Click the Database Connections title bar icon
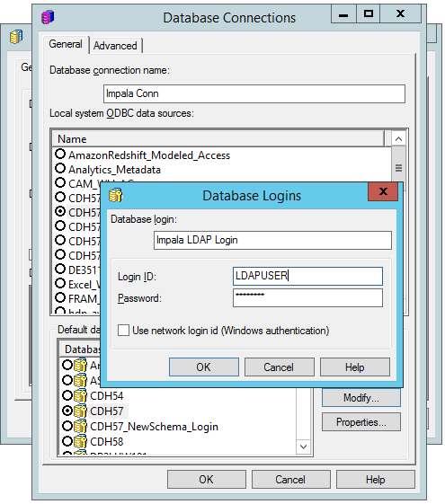The width and height of the screenshot is (445, 504). [48, 17]
